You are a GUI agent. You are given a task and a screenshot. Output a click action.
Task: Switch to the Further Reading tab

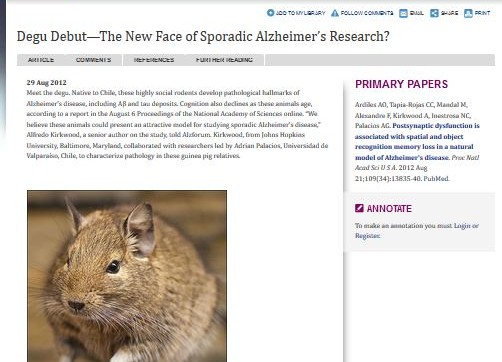coord(224,60)
